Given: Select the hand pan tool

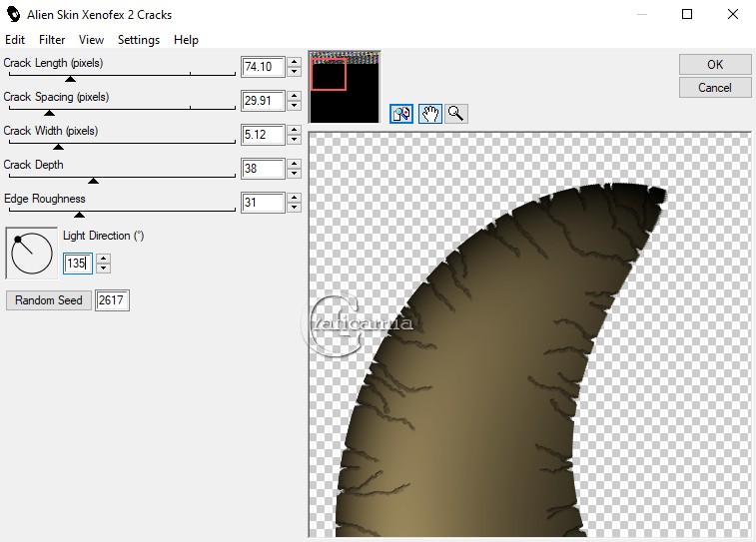Looking at the screenshot, I should coord(430,114).
